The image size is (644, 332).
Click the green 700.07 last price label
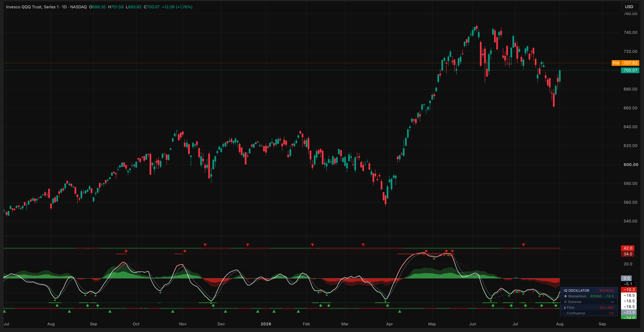630,70
